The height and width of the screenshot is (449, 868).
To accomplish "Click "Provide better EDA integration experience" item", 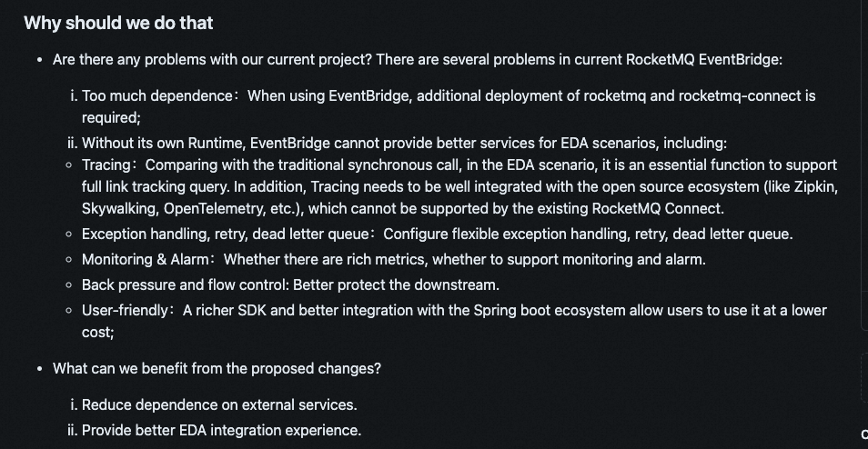I will (221, 430).
